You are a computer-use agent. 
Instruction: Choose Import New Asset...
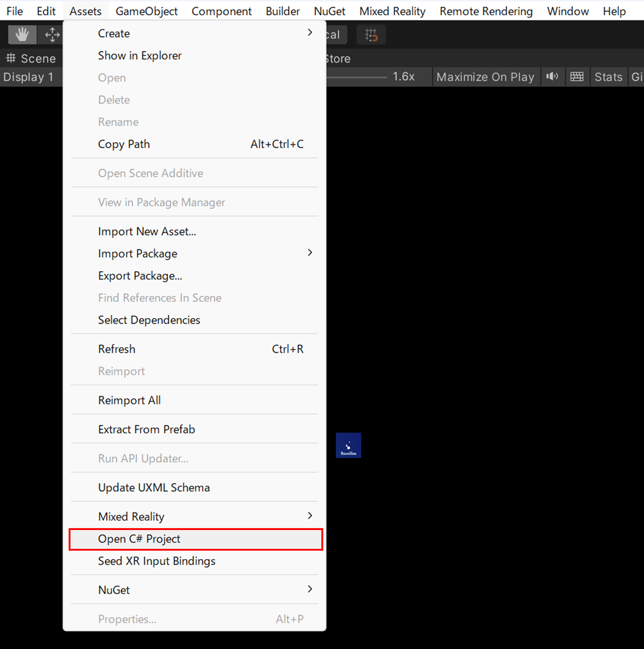[194, 231]
